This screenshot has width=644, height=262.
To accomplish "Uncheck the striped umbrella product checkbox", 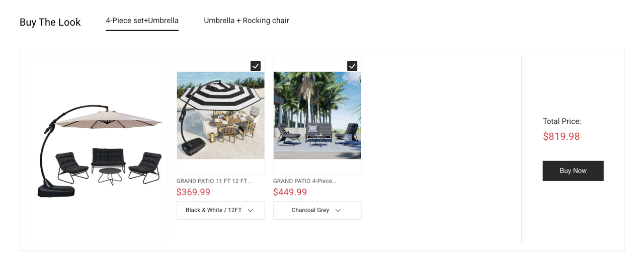I will click(x=256, y=66).
